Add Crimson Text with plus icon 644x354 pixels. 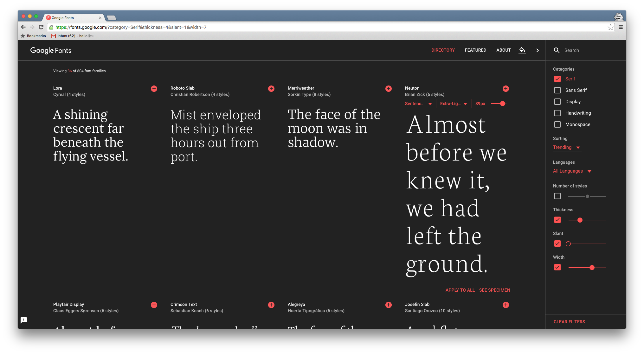click(x=271, y=305)
